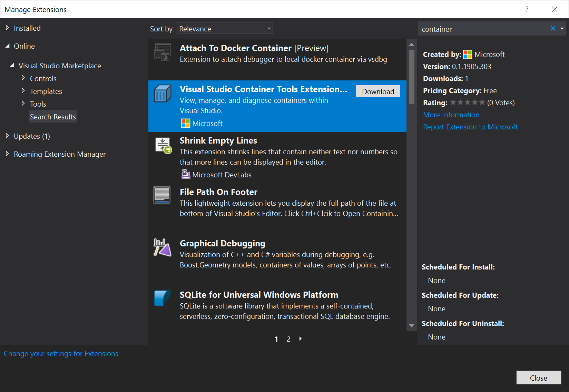Click the Microsoft logo beside Created by

[468, 55]
